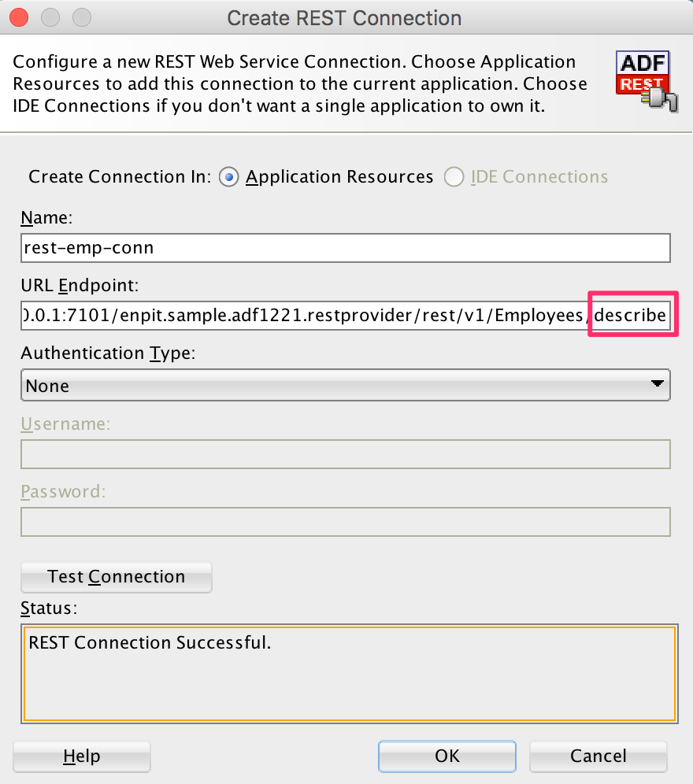The width and height of the screenshot is (693, 784).
Task: Click inside the URL Endpoint field
Action: pos(345,316)
